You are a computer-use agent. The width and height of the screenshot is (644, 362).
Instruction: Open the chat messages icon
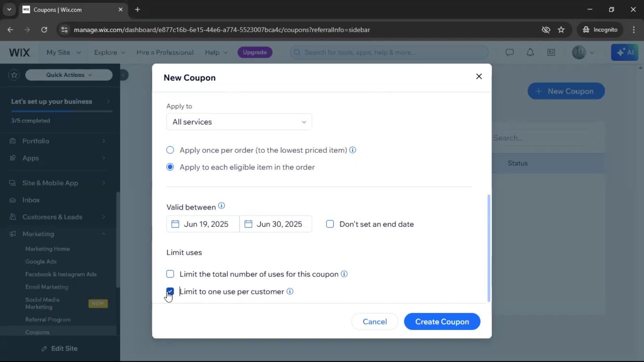coord(509,52)
